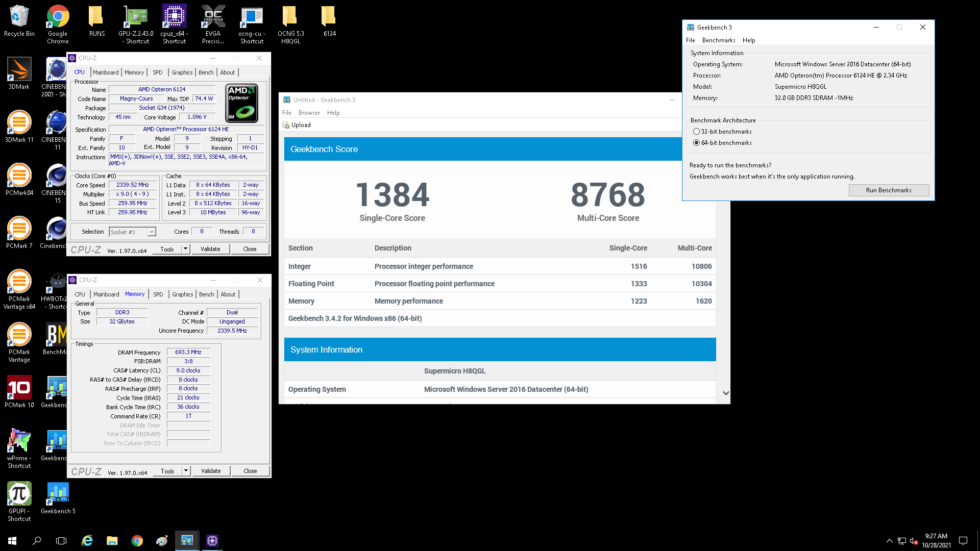This screenshot has width=980, height=551.
Task: Switch to the CPU-Z taskbar button
Action: pyautogui.click(x=212, y=540)
